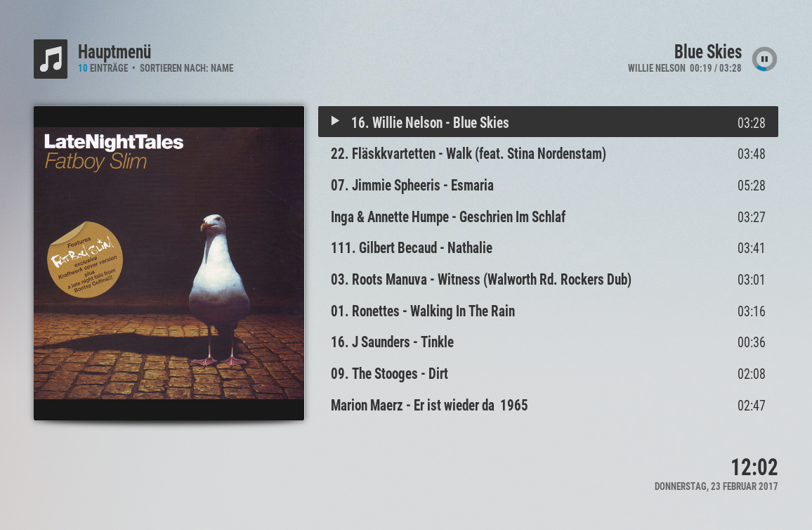
Task: Click the pause button in the top right
Action: point(764,59)
